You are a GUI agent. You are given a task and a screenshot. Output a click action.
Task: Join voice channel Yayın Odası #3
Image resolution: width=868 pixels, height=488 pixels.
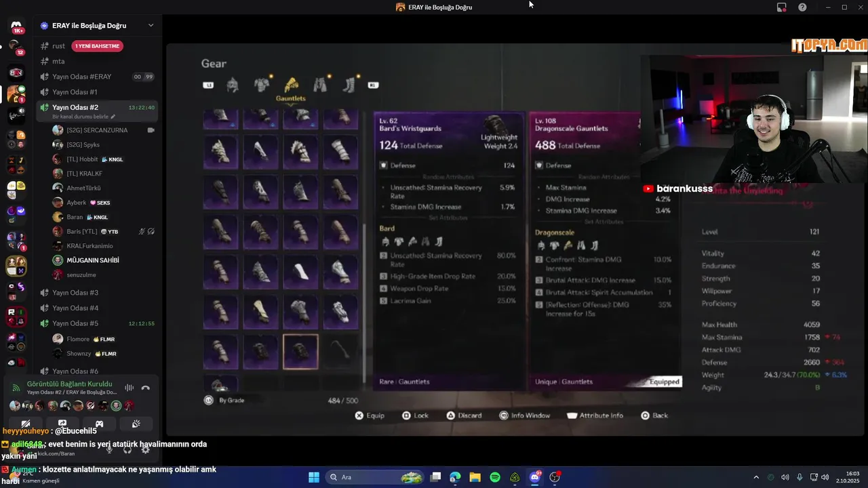click(x=97, y=293)
